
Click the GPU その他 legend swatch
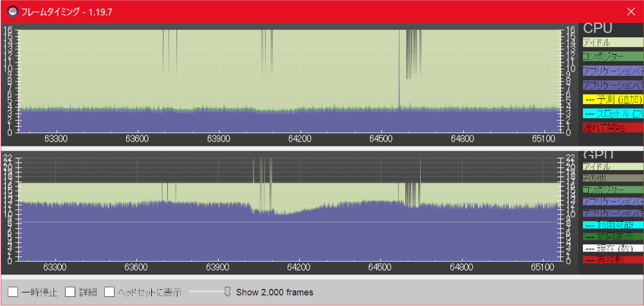pyautogui.click(x=612, y=179)
